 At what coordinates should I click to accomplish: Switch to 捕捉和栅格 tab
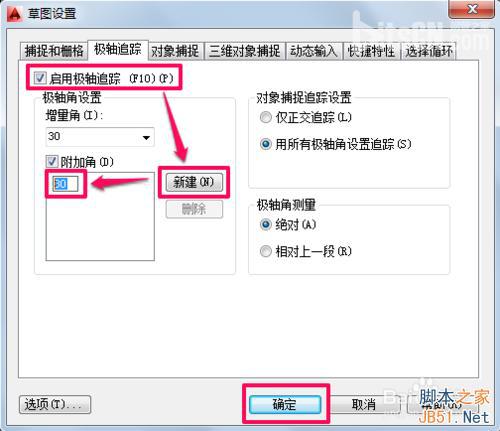click(x=54, y=51)
